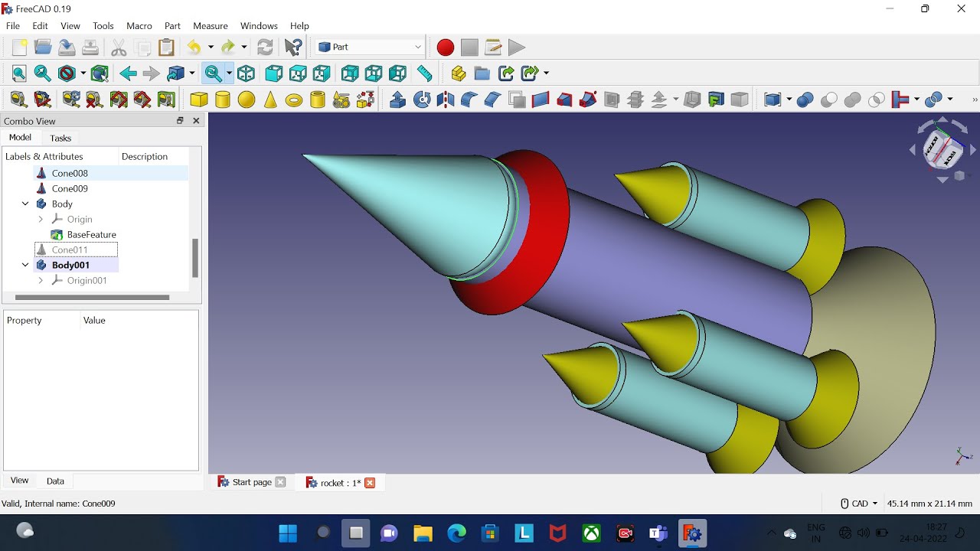Open the Edit menu
This screenshot has width=980, height=551.
(x=40, y=26)
